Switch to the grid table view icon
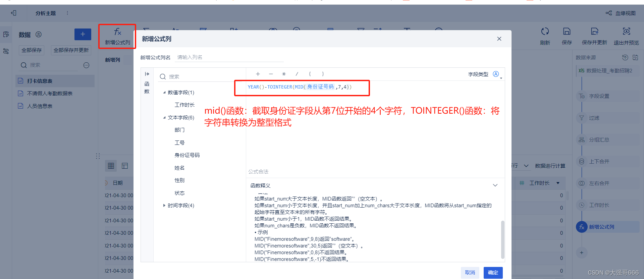The height and width of the screenshot is (279, 644). point(111,166)
